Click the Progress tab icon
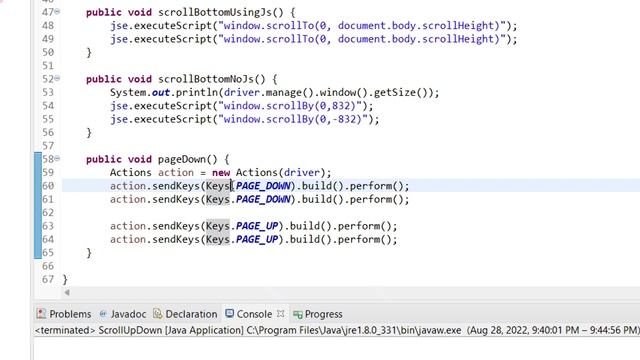 pos(298,314)
